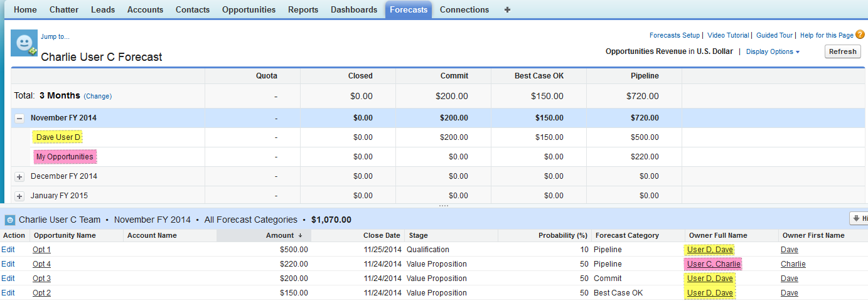Click the Charlie User C Team smiley icon
The image size is (868, 303).
10,220
